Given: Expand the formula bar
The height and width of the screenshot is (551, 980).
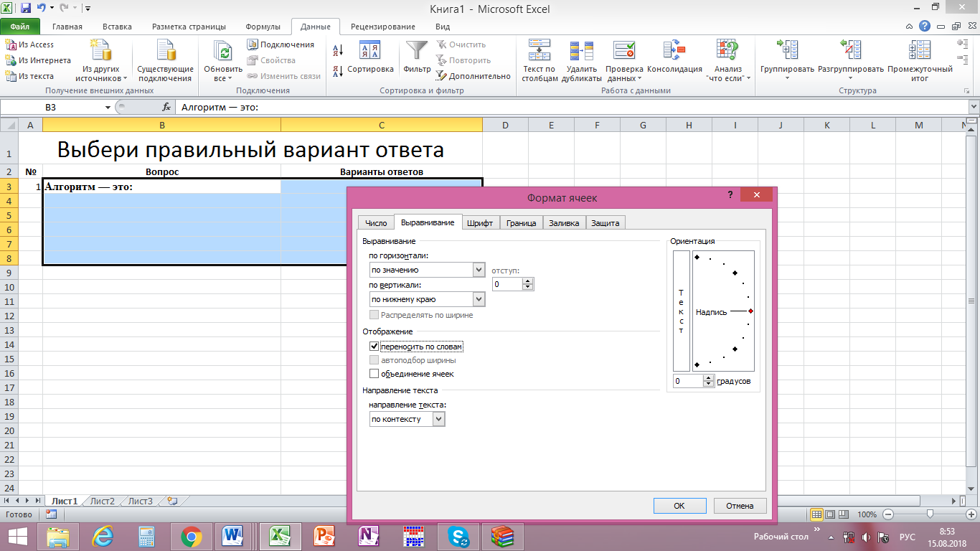Looking at the screenshot, I should (974, 106).
